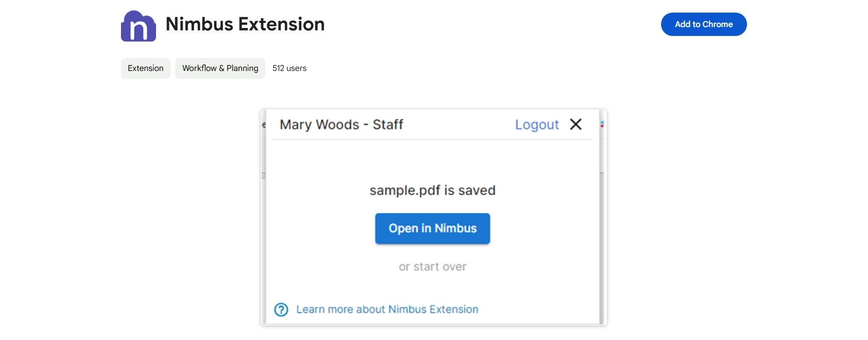Click the Nimbus Extension title heading
The image size is (868, 340).
[245, 24]
